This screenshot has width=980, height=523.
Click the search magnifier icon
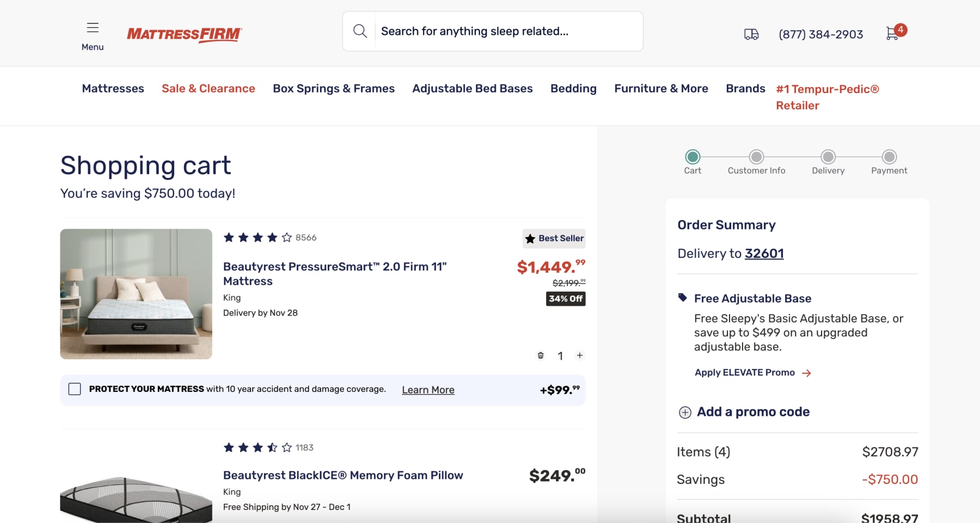coord(359,30)
